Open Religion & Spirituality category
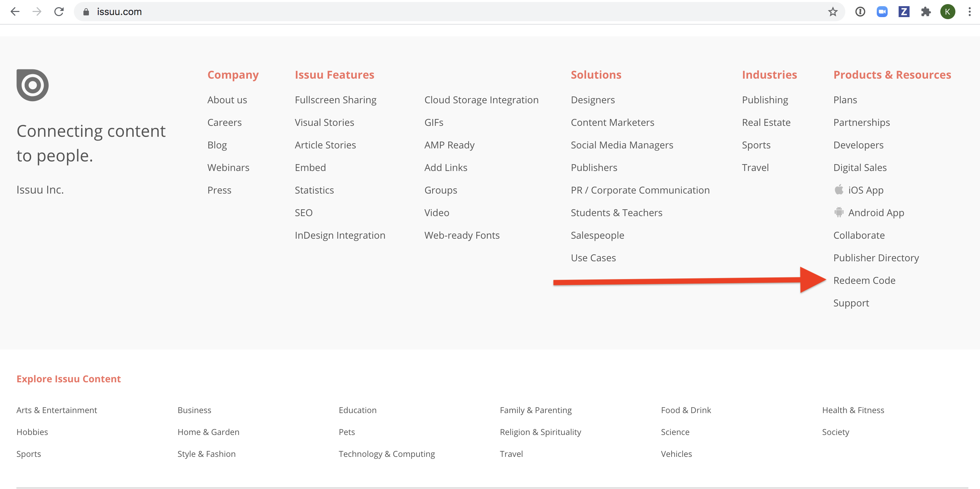 tap(541, 432)
